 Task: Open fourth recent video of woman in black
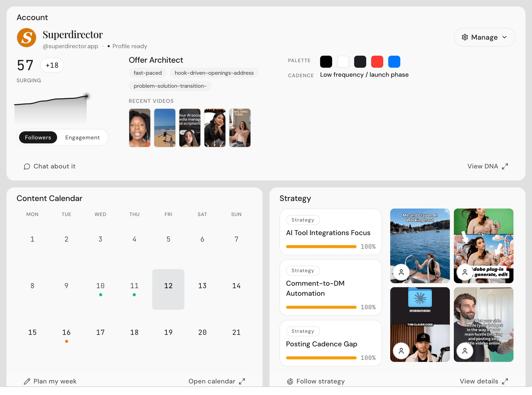tap(215, 128)
